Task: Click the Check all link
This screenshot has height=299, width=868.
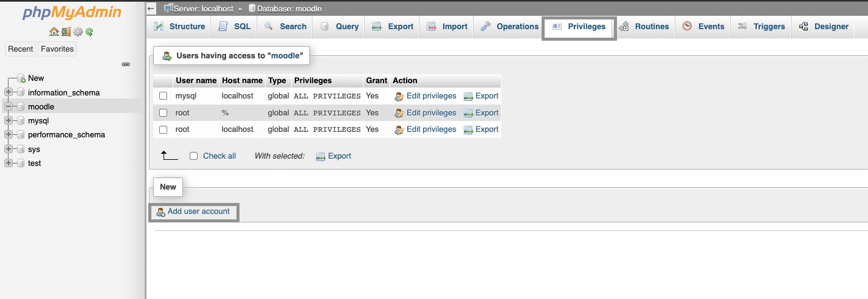Action: (219, 156)
